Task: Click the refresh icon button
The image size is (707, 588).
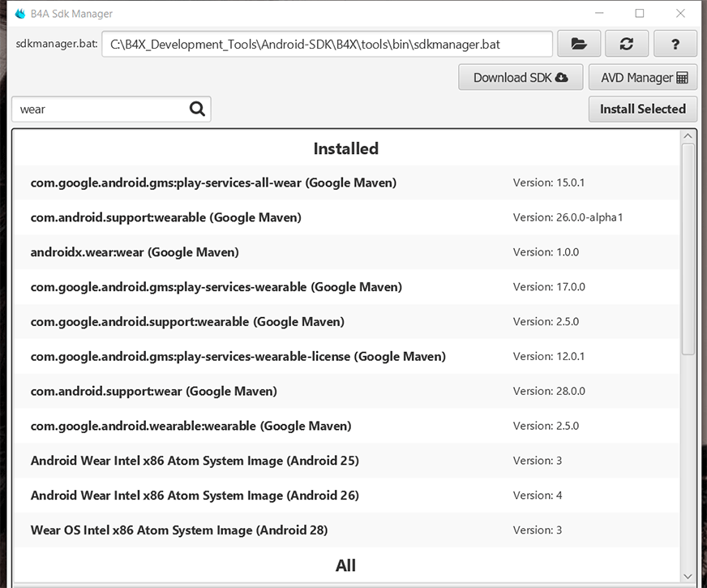Action: 626,44
